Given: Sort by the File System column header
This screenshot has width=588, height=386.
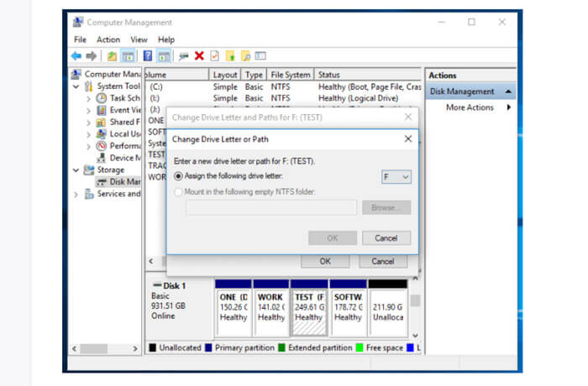Looking at the screenshot, I should [x=291, y=75].
